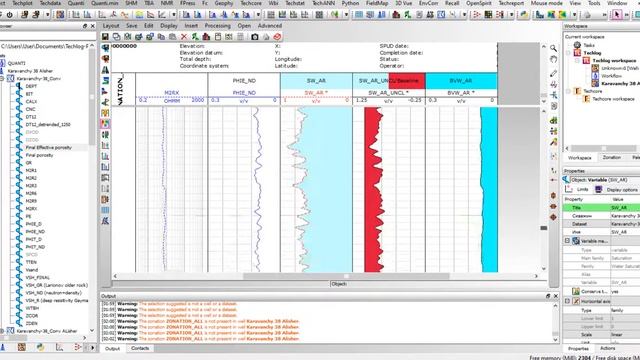This screenshot has width=640, height=360.
Task: Click the Output panel vertical scrollbar down arrow
Action: 556,339
